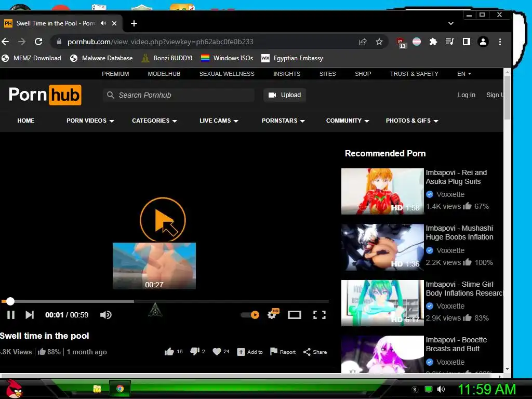Image resolution: width=532 pixels, height=399 pixels.
Task: Enter fullscreen in the video player
Action: tap(320, 315)
